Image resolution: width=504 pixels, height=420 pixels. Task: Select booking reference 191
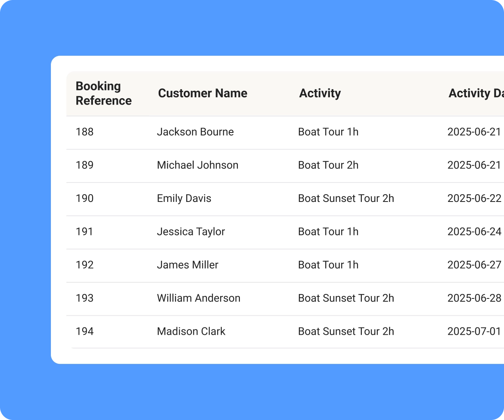point(84,232)
